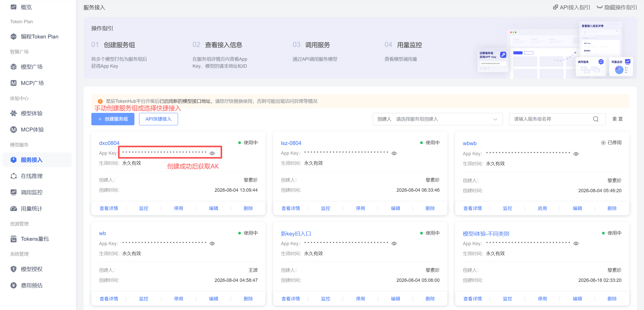Viewport: 644px width, 310px height.
Task: Show the App Key of lsz-0804
Action: (394, 153)
